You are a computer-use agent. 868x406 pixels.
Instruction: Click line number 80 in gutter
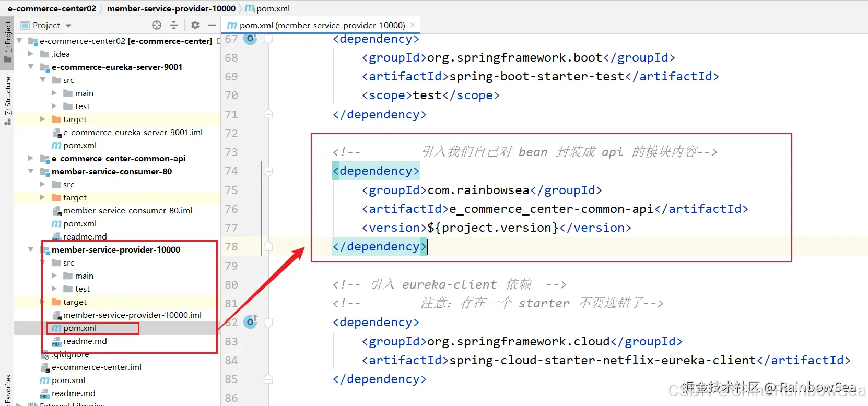click(x=231, y=284)
